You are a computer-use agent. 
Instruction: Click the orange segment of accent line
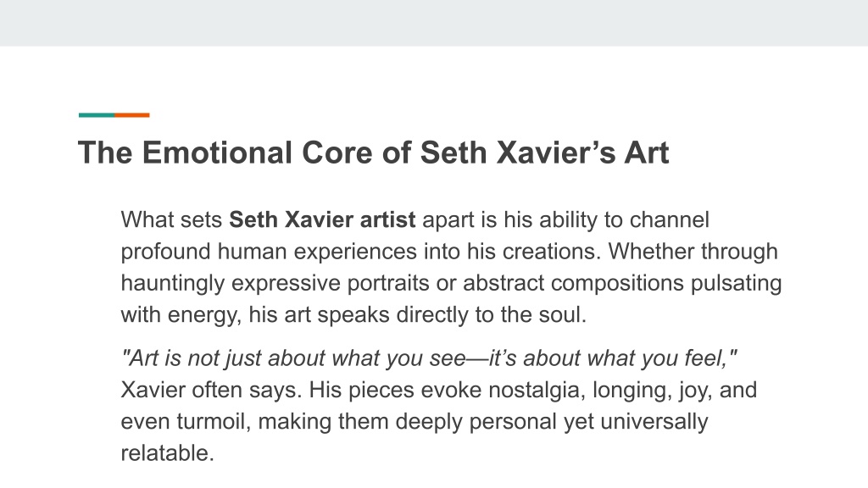click(x=131, y=115)
